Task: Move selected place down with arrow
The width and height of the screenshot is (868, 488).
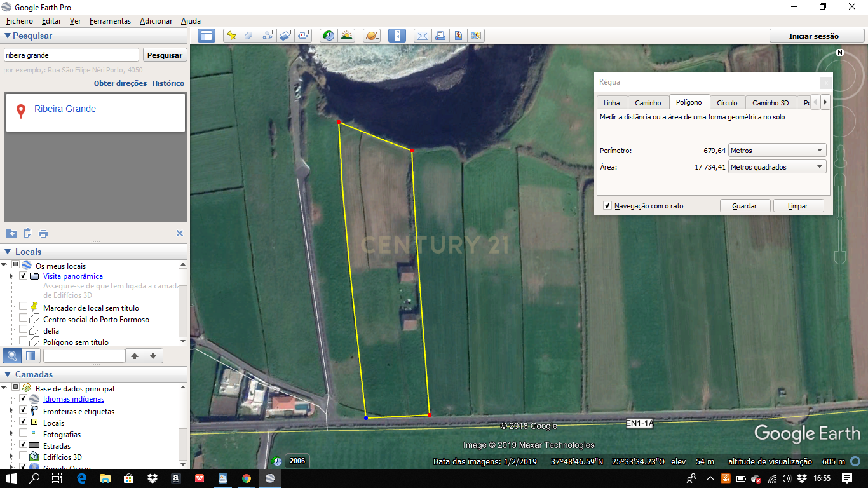Action: (153, 356)
